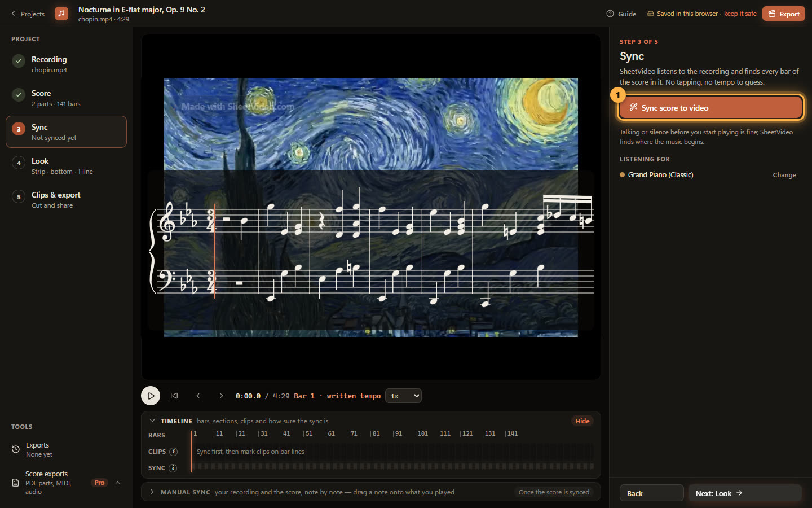Jump to bar 141 on timeline
This screenshot has height=508, width=812.
click(x=512, y=433)
